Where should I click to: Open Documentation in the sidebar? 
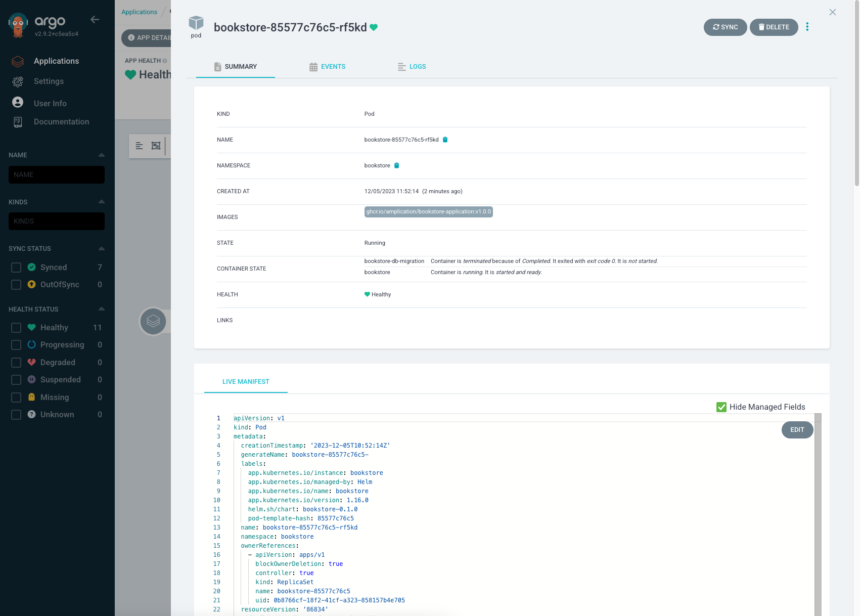tap(61, 122)
